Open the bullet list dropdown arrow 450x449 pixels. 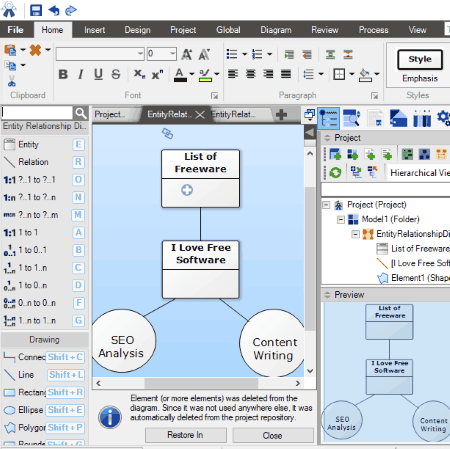click(x=244, y=54)
